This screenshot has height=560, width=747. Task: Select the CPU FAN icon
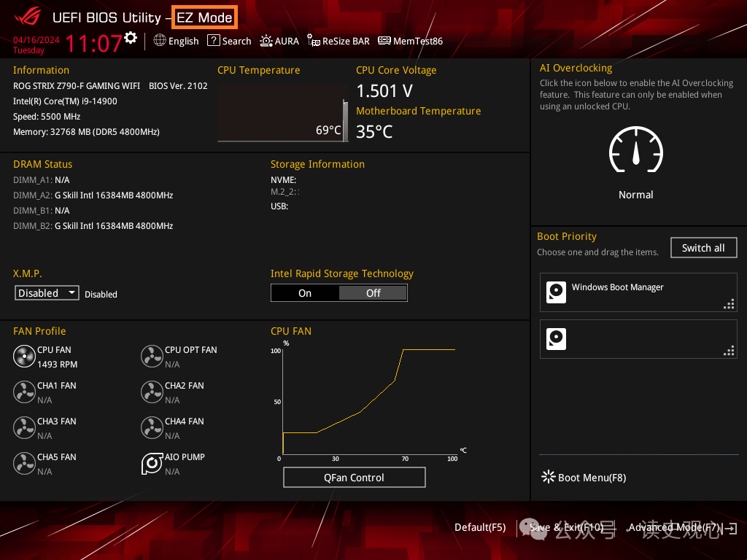(x=24, y=356)
